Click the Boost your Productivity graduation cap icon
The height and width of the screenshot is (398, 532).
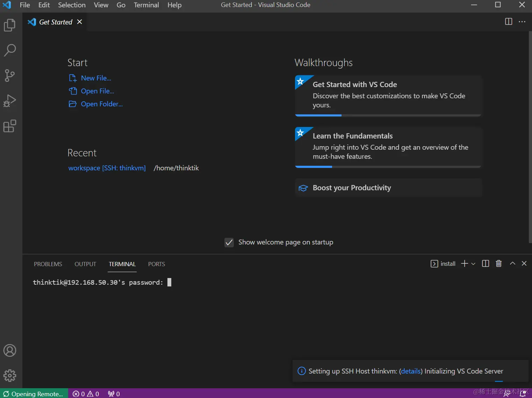click(303, 188)
